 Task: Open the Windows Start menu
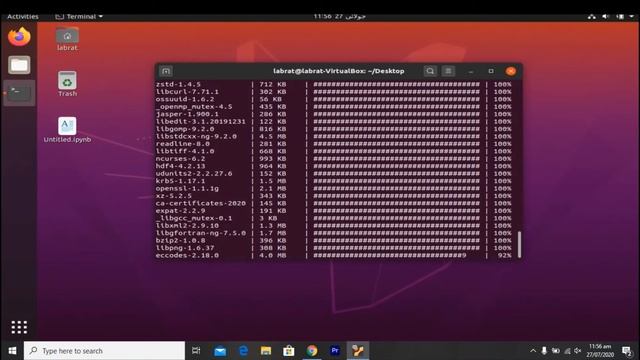point(12,351)
